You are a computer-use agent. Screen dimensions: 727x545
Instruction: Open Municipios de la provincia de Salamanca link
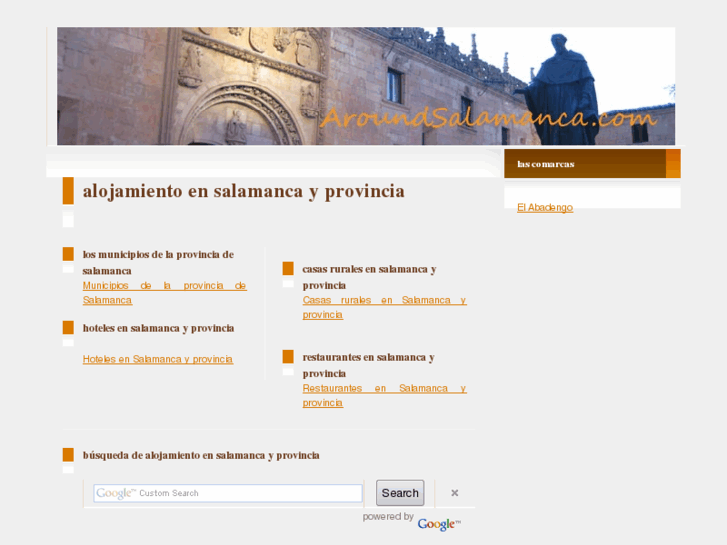(x=165, y=293)
